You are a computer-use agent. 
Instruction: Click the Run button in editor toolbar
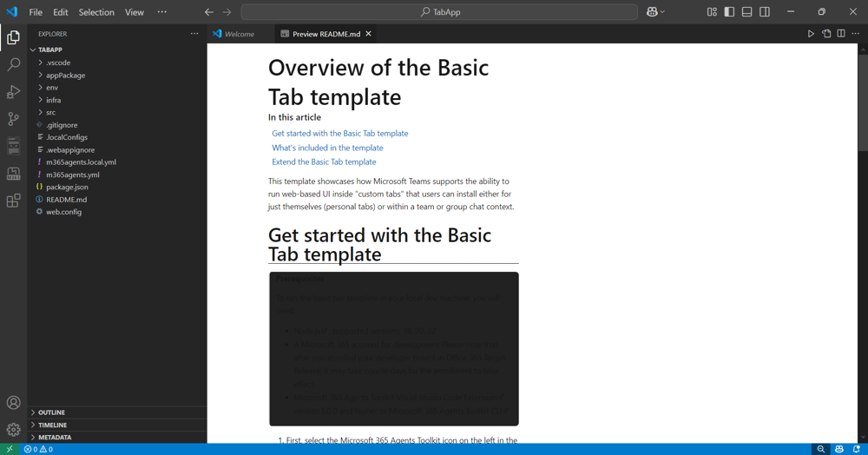tap(811, 34)
